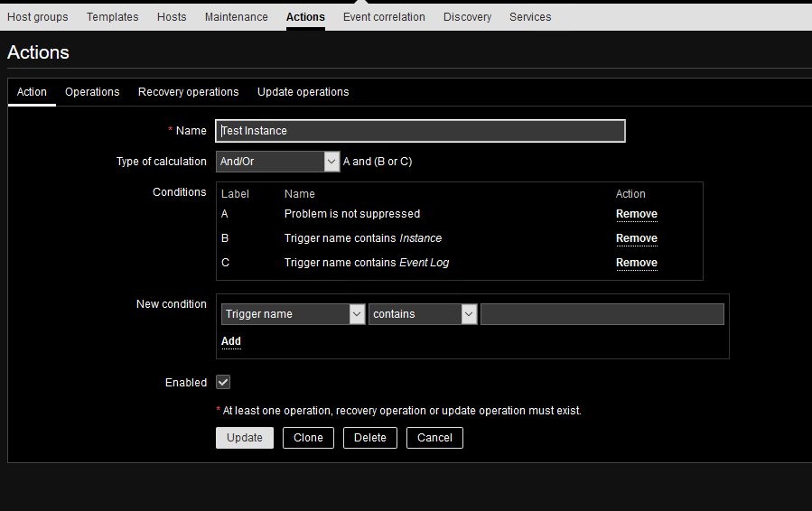This screenshot has width=812, height=511.
Task: Go to the Update operations tab
Action: (x=303, y=92)
